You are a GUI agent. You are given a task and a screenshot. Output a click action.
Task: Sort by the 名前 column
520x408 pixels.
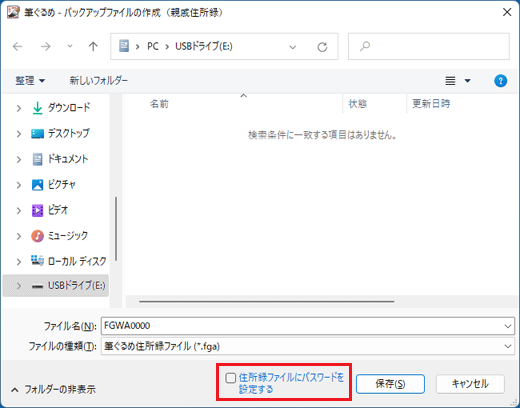pos(159,104)
